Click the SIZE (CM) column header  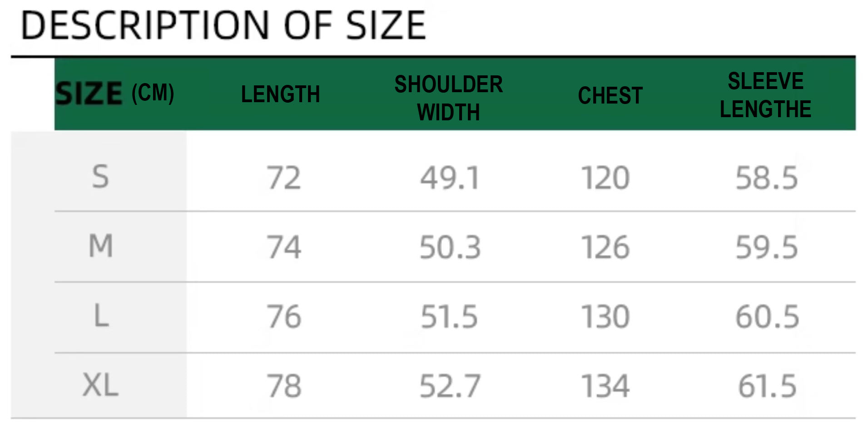pyautogui.click(x=114, y=94)
